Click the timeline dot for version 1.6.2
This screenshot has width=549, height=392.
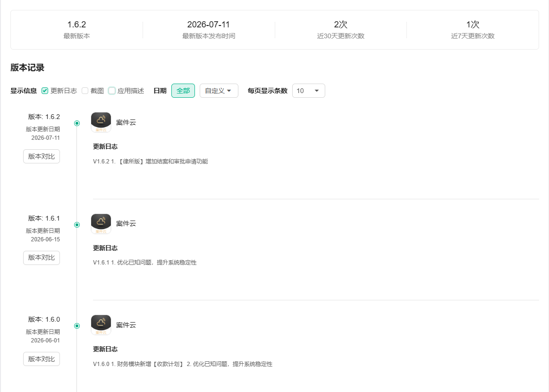77,123
